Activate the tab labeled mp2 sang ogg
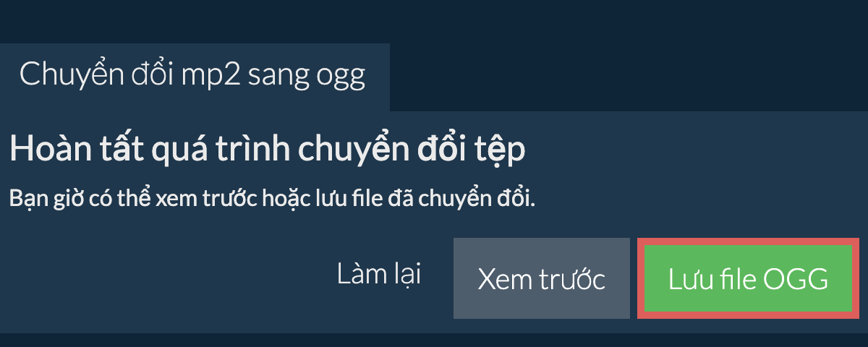 pyautogui.click(x=193, y=76)
